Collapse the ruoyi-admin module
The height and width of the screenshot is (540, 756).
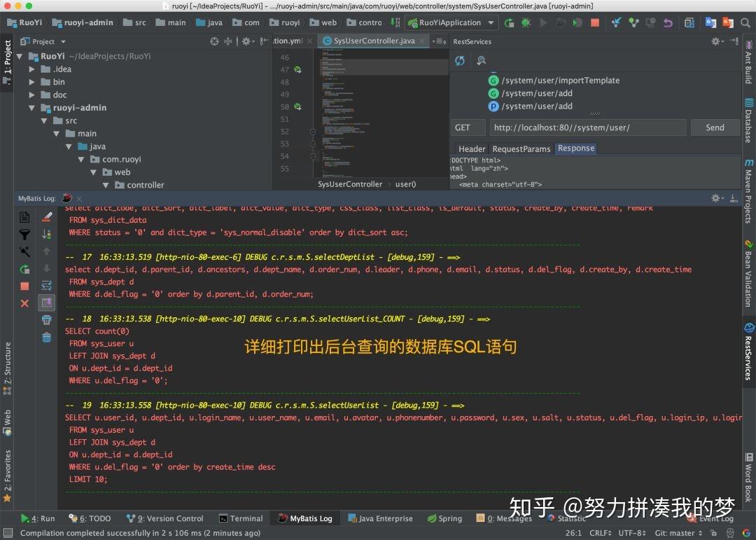[x=31, y=108]
